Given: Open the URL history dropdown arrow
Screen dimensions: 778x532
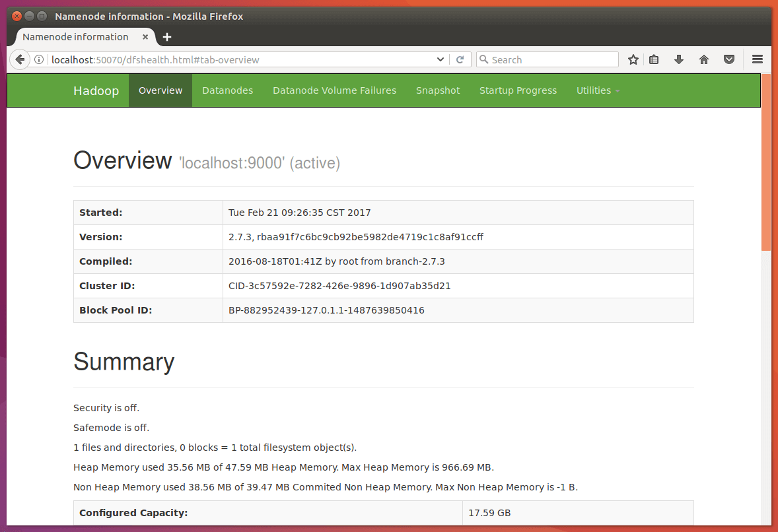Looking at the screenshot, I should click(x=441, y=59).
